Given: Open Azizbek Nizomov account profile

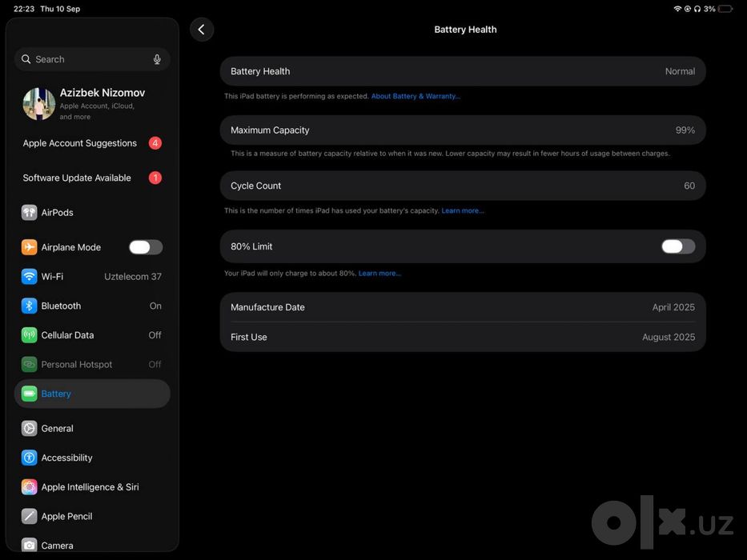Looking at the screenshot, I should pos(92,104).
